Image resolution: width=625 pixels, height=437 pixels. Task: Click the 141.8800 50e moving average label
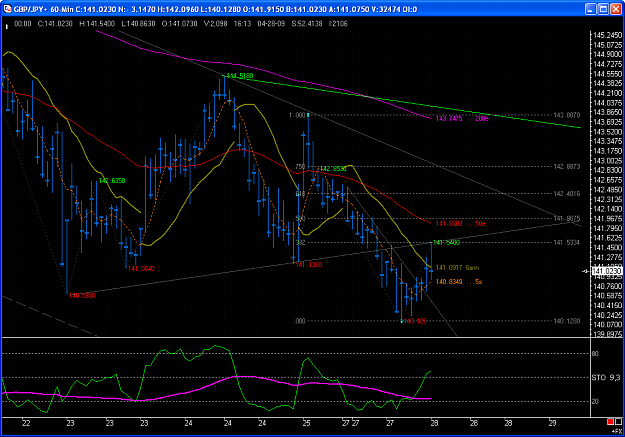point(460,223)
